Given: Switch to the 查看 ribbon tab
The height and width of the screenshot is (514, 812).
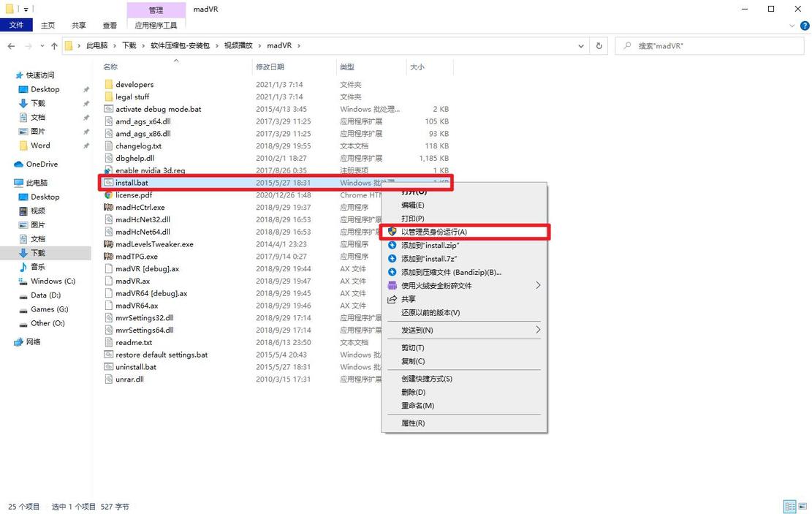Looking at the screenshot, I should (x=108, y=24).
